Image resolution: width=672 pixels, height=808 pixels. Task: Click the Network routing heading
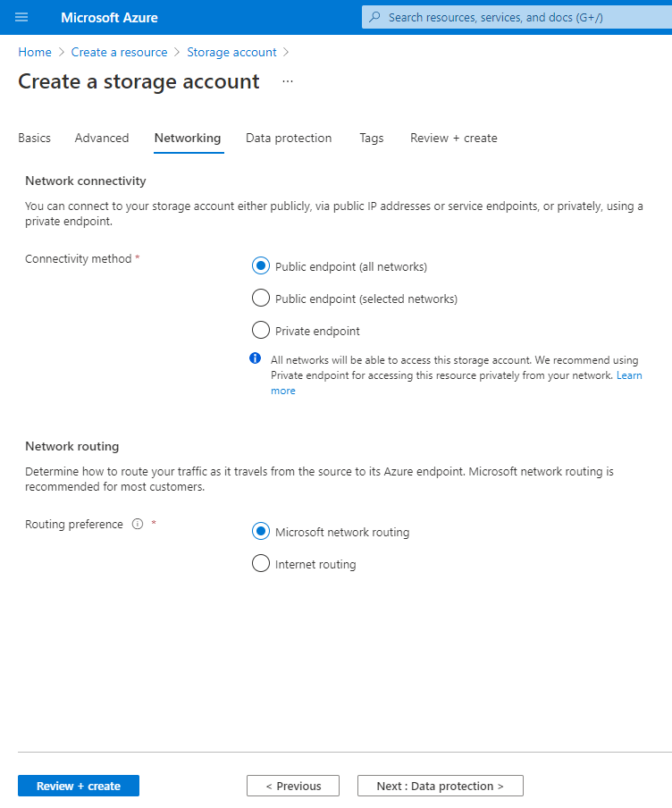pos(72,446)
